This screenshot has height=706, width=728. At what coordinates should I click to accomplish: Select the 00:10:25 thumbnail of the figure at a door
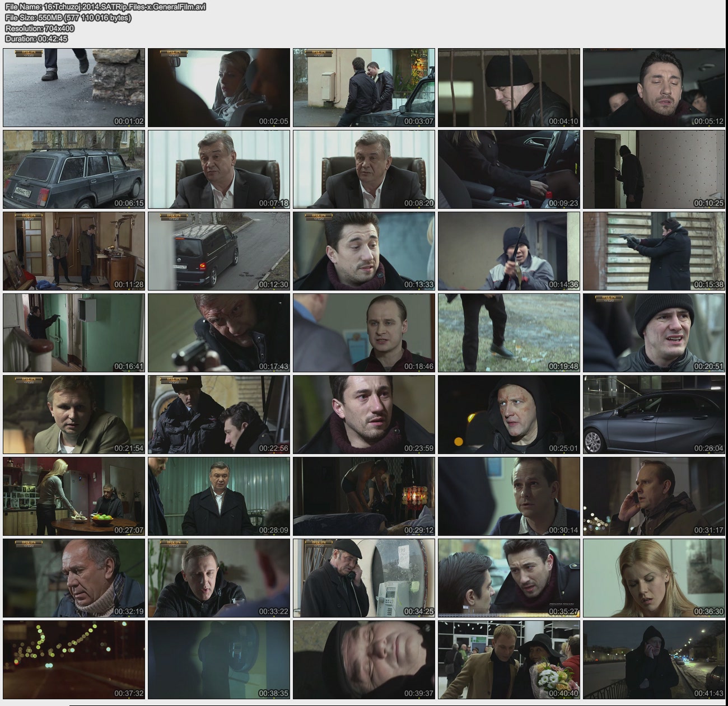click(x=654, y=169)
